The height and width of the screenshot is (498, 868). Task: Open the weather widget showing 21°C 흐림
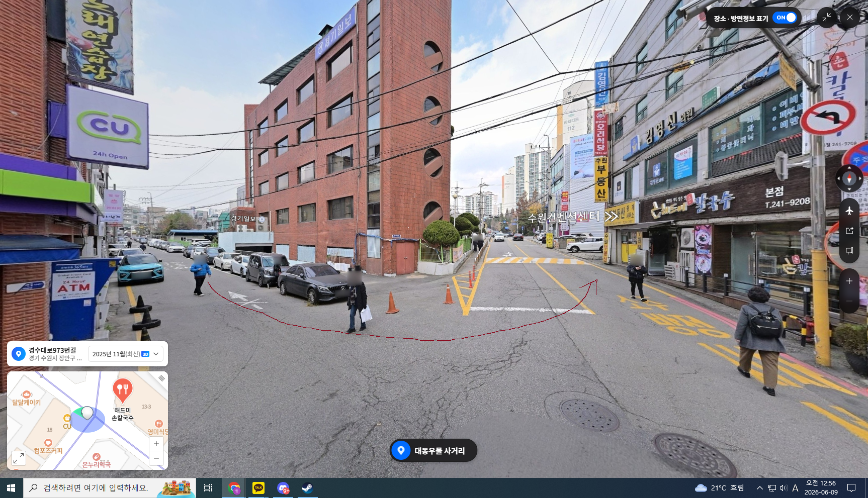click(x=719, y=488)
